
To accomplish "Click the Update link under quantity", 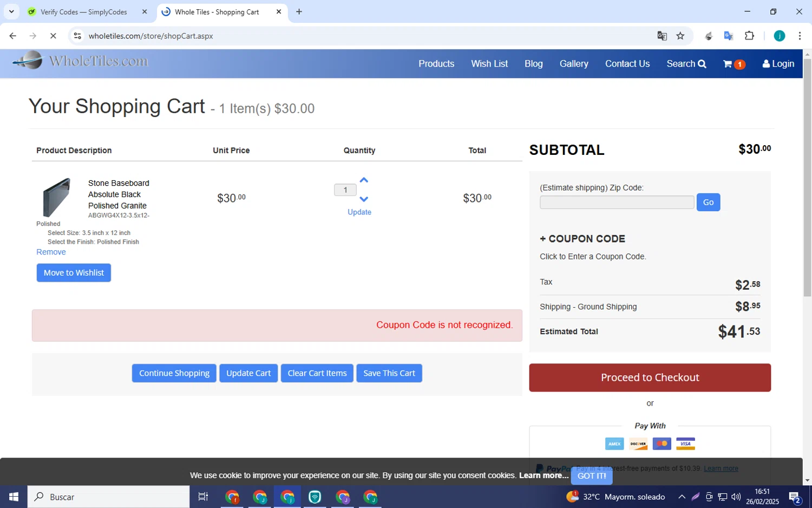I will (x=359, y=212).
